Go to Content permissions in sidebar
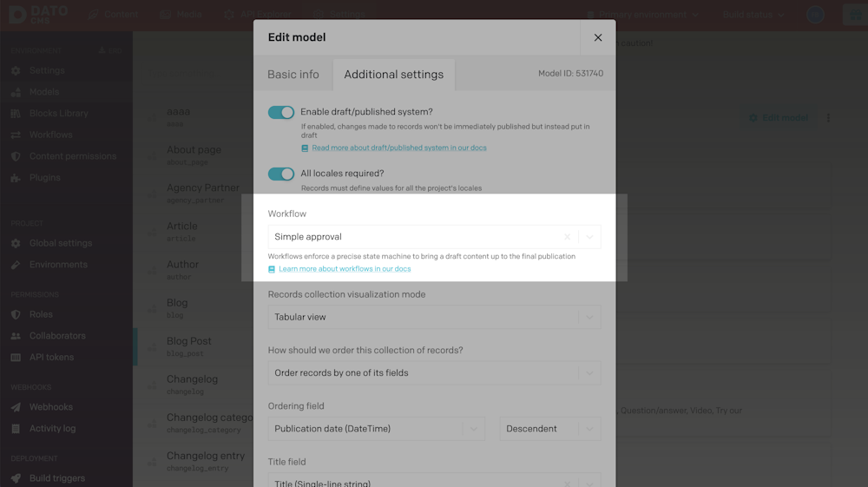 (x=73, y=156)
